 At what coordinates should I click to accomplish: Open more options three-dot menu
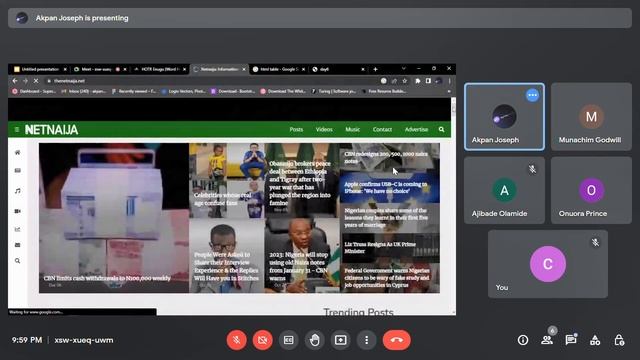coord(367,340)
